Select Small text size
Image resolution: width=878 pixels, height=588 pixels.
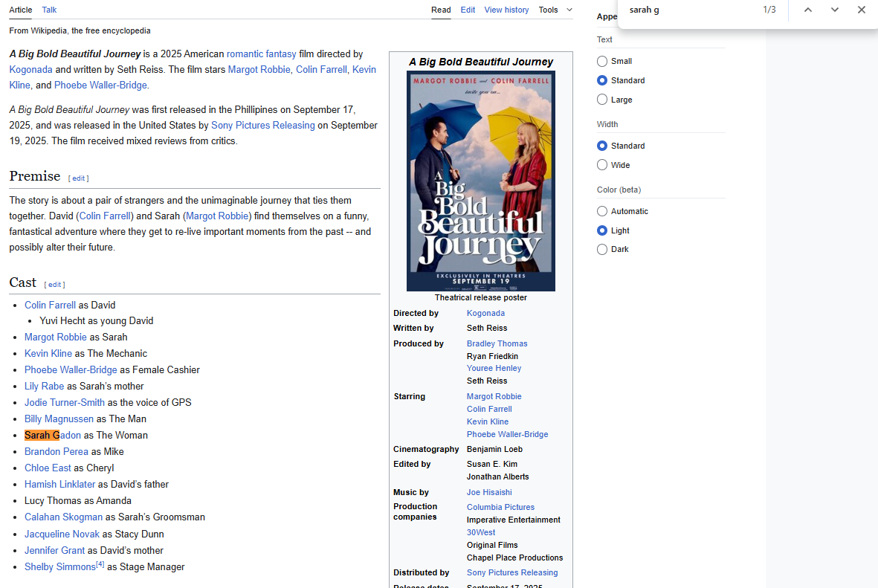[602, 61]
